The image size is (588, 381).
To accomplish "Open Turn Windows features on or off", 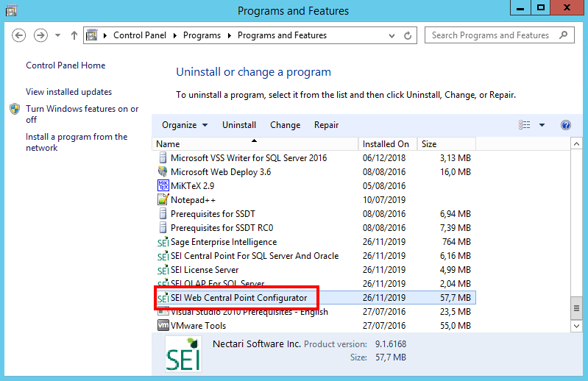I will point(82,114).
